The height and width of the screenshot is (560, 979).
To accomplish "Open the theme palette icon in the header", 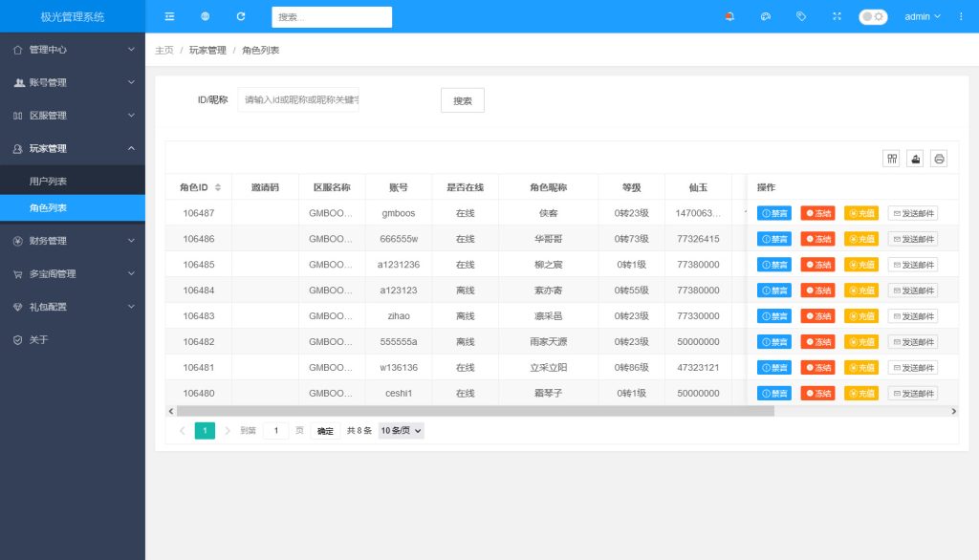I will (766, 16).
